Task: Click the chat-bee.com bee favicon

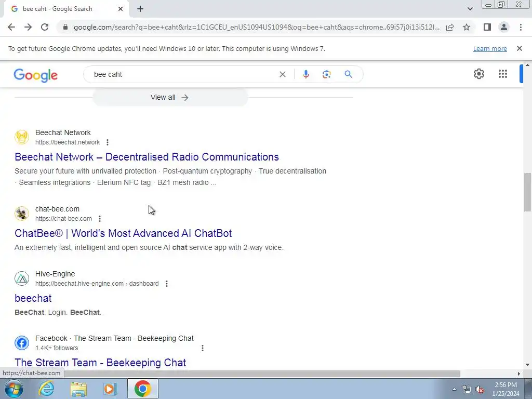Action: click(22, 214)
